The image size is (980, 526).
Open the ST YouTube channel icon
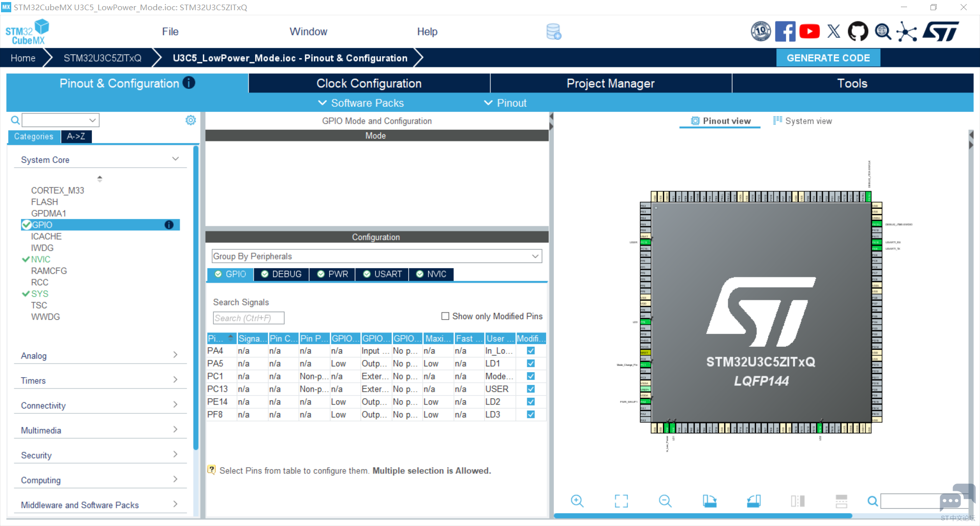pos(810,32)
